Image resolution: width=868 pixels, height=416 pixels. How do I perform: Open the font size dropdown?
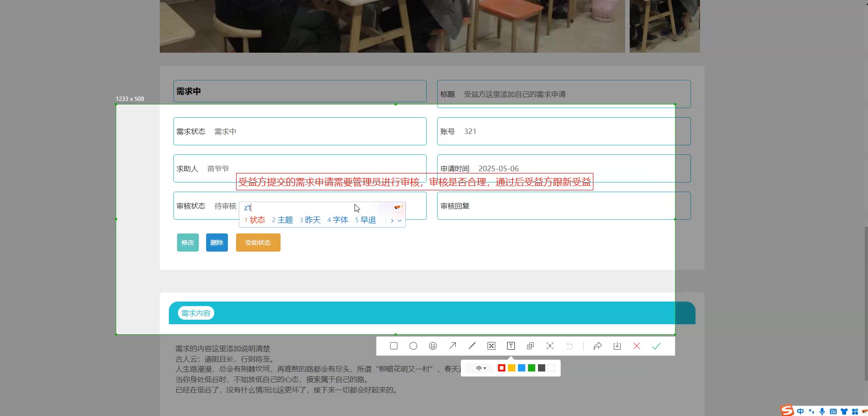(x=481, y=368)
